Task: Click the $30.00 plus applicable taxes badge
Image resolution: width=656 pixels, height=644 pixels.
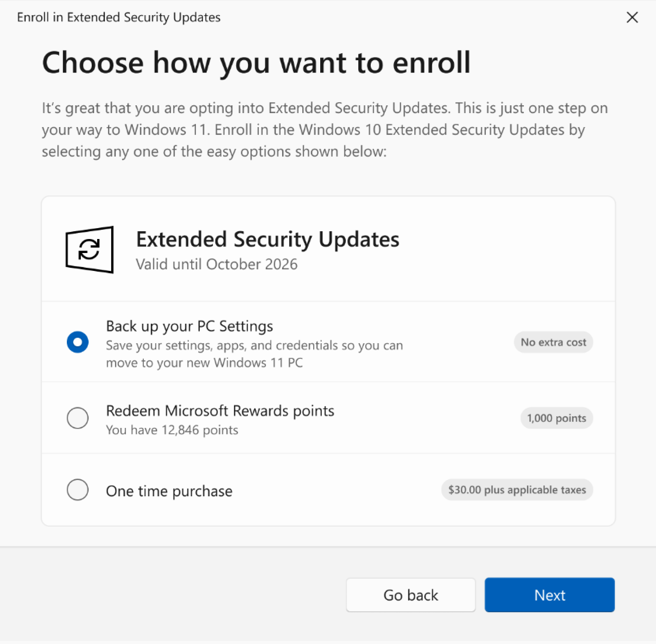Action: point(517,490)
